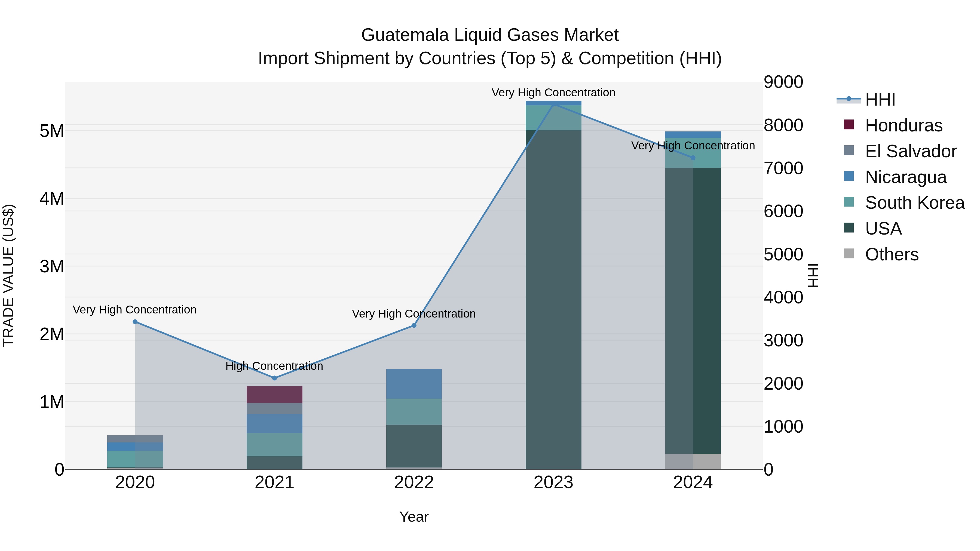Viewport: 980px width, 551px height.
Task: Click the "Very High Concentration" label above 2020
Action: point(135,310)
